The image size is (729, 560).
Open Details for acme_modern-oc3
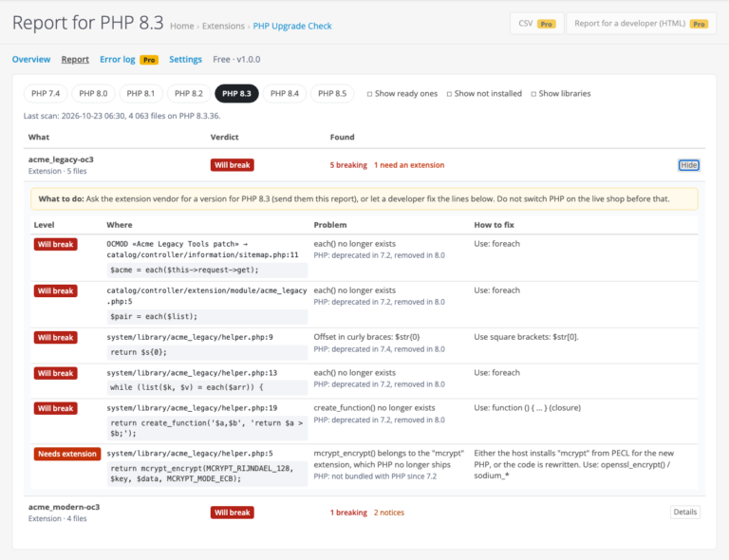pos(684,512)
